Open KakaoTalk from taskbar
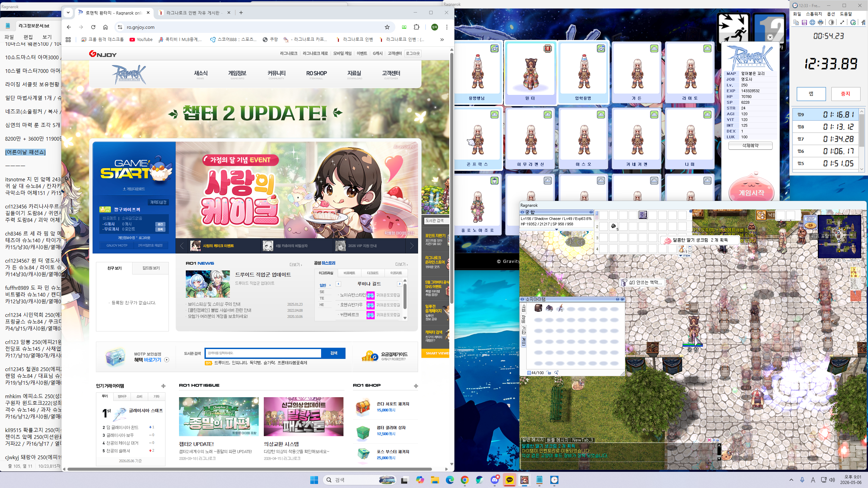Screen dimensions: 868x488 [x=509, y=480]
